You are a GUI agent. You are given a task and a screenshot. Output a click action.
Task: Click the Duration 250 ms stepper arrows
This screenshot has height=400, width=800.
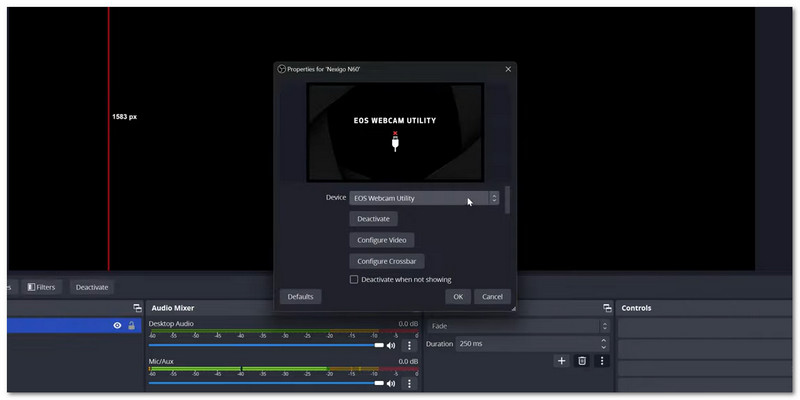click(x=604, y=343)
